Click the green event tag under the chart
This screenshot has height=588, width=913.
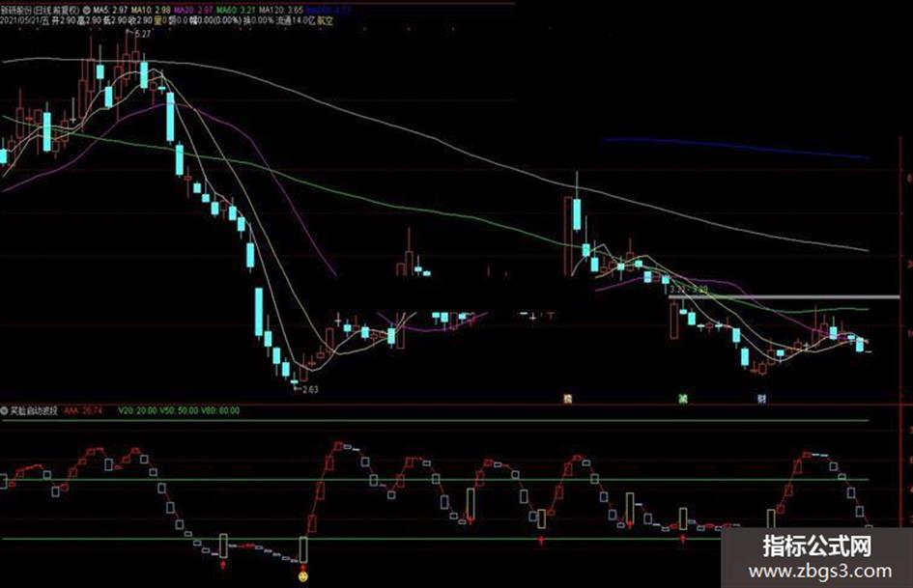pos(683,399)
